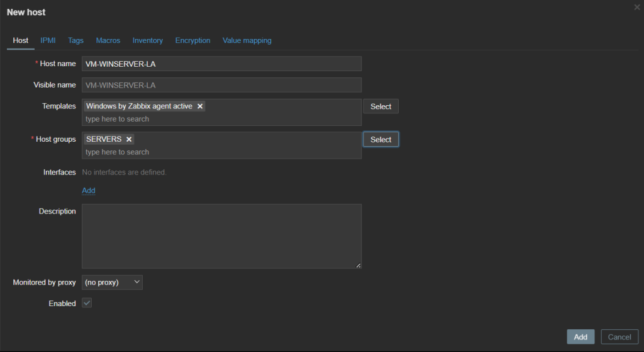
Task: Open the Inventory tab
Action: [x=147, y=40]
